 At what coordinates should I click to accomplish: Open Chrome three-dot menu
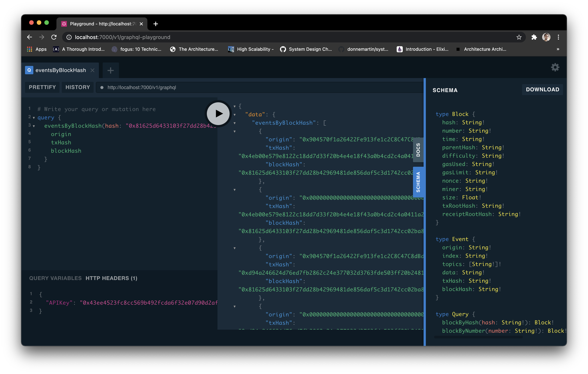pyautogui.click(x=558, y=37)
